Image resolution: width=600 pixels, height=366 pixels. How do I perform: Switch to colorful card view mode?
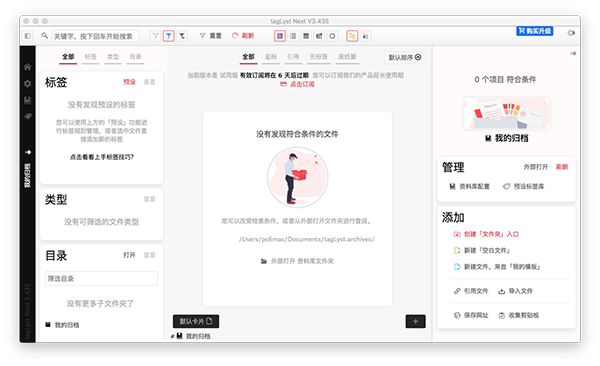280,36
